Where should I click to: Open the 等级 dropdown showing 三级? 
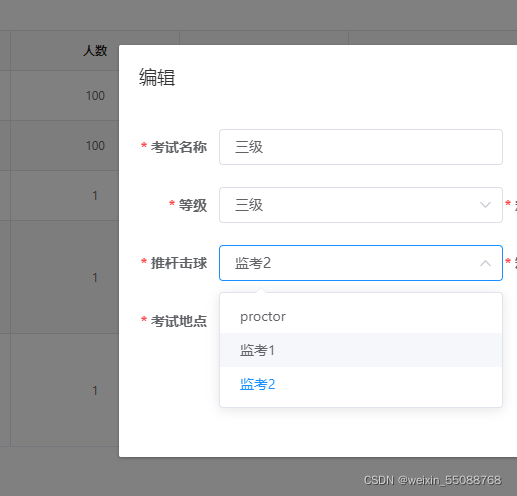[x=361, y=205]
